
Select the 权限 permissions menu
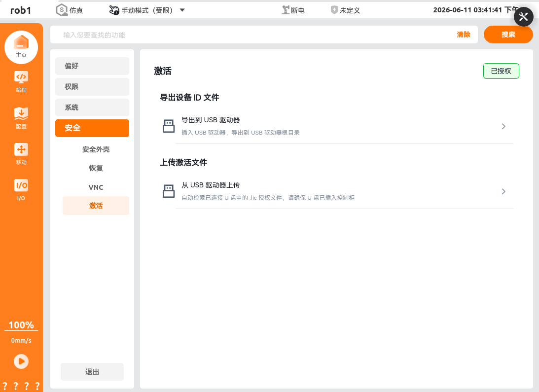(92, 87)
